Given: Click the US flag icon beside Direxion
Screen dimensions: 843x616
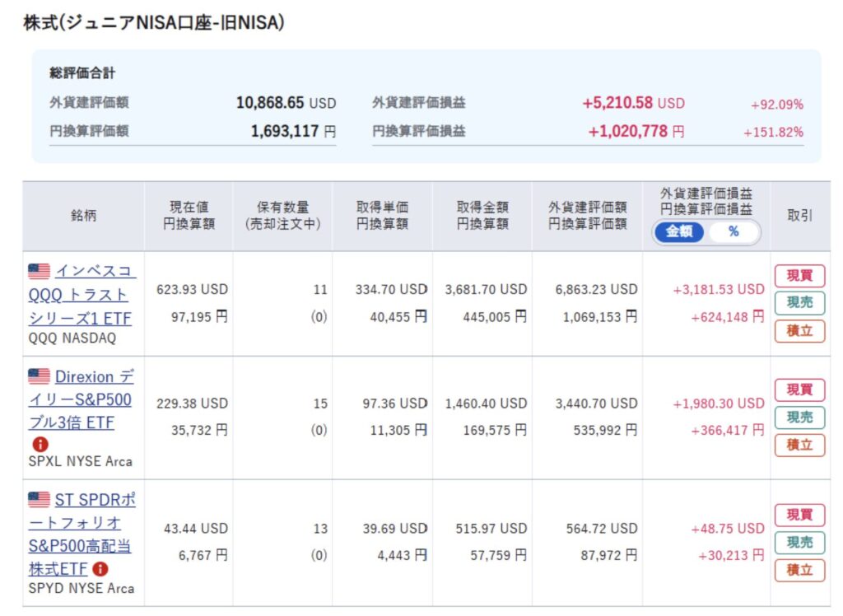Looking at the screenshot, I should point(39,376).
